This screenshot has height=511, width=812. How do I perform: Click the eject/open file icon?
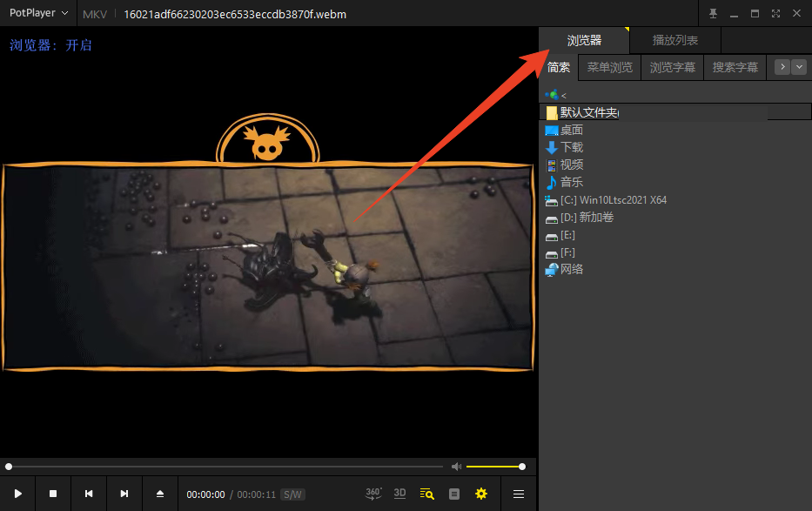(x=160, y=494)
